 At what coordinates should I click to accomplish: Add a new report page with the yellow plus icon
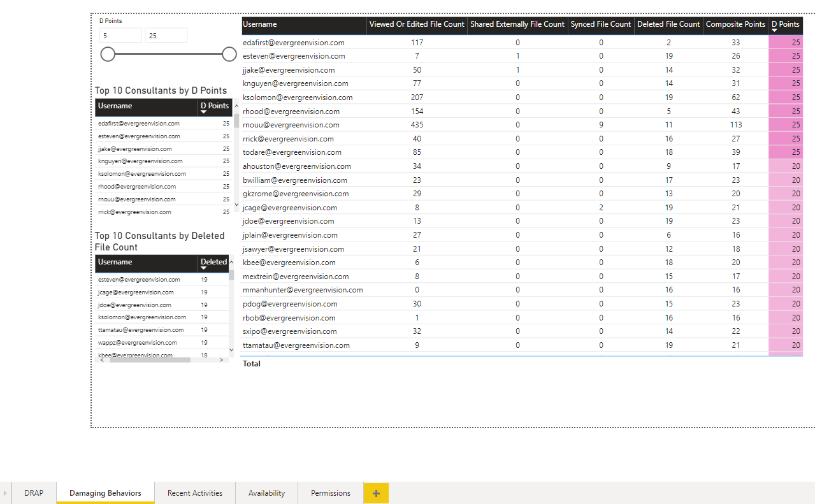pos(376,493)
